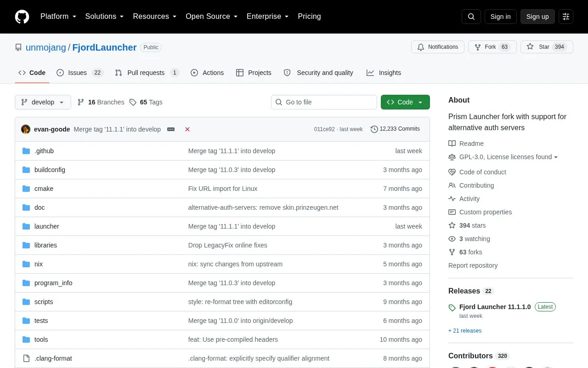This screenshot has height=368, width=588.
Task: Click the Sign in button
Action: coord(500,17)
